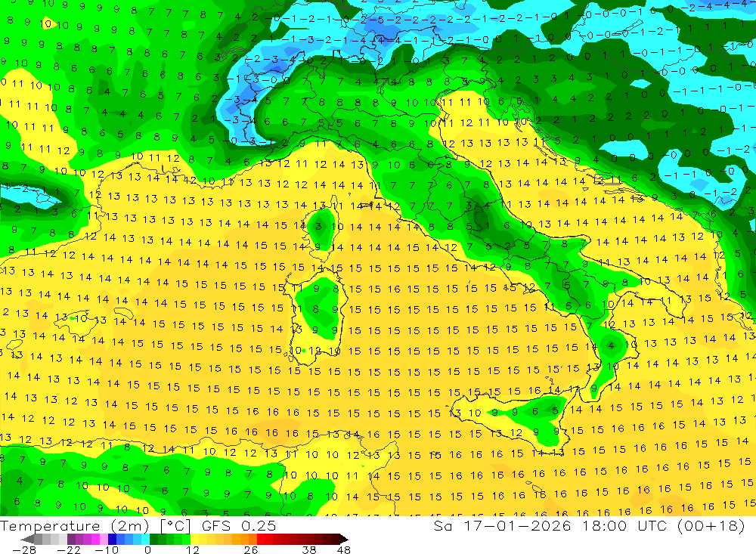756x554 pixels.
Task: Select the darkest green swatch in the legend
Action: pyautogui.click(x=153, y=539)
